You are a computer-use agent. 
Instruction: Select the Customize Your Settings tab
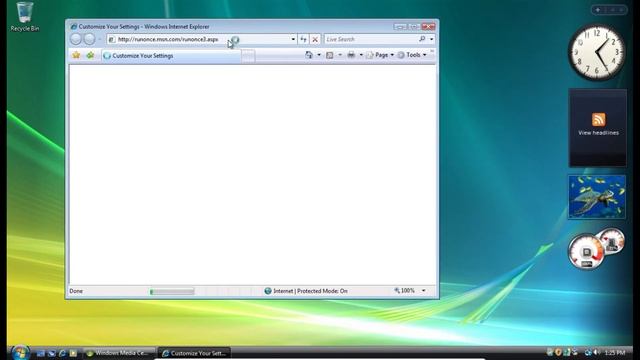(x=171, y=56)
